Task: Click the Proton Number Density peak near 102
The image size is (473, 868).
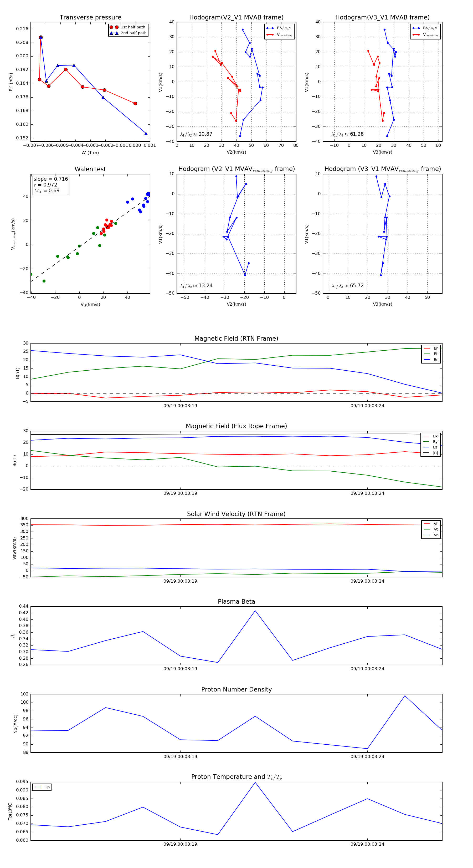Action: (405, 696)
